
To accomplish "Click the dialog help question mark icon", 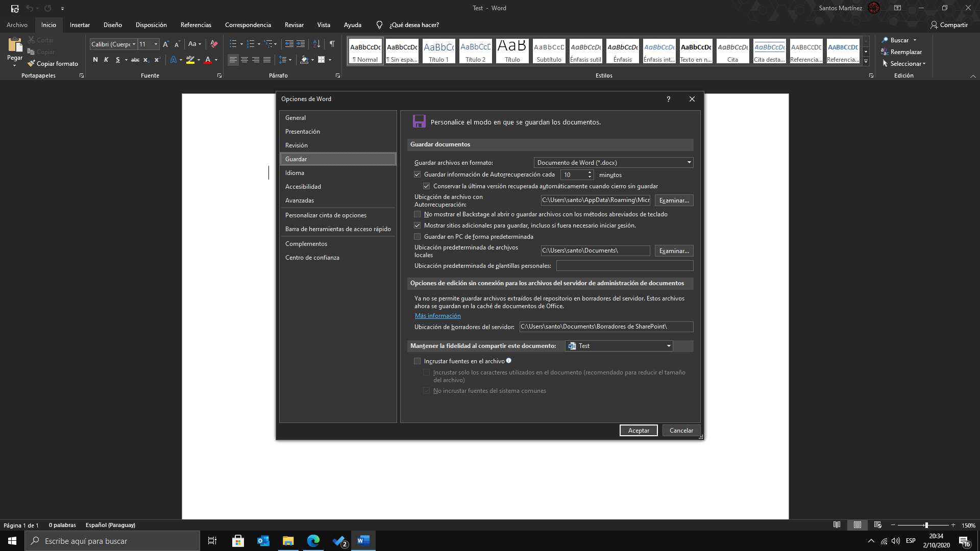I will [668, 99].
